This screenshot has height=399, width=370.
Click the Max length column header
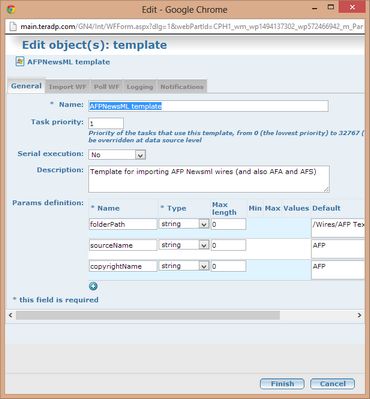(224, 208)
